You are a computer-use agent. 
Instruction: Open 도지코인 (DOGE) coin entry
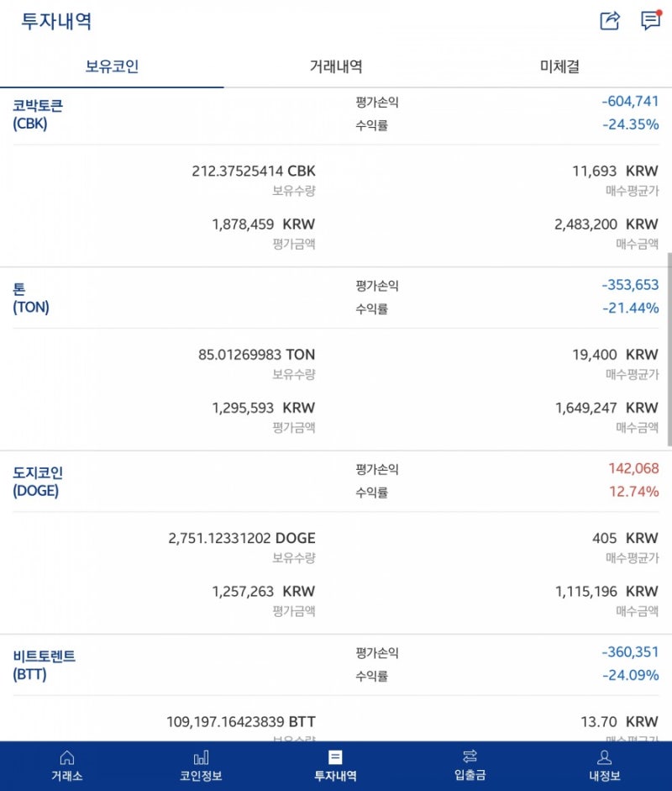pos(38,482)
